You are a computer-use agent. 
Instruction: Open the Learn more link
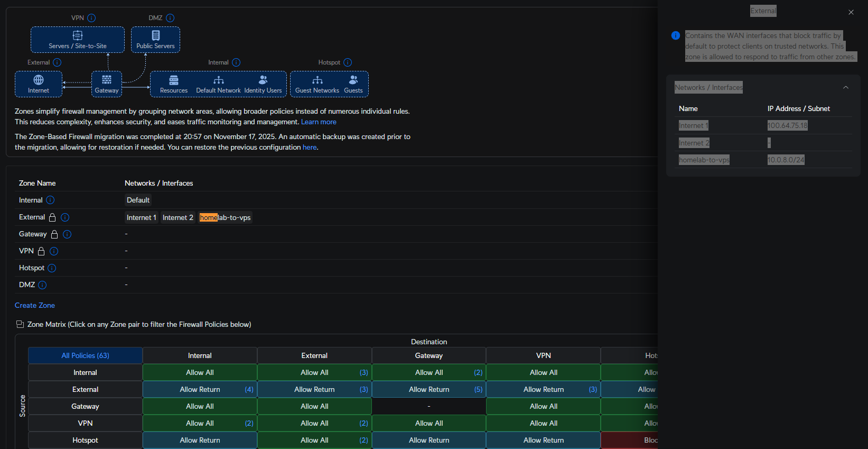[x=319, y=122]
